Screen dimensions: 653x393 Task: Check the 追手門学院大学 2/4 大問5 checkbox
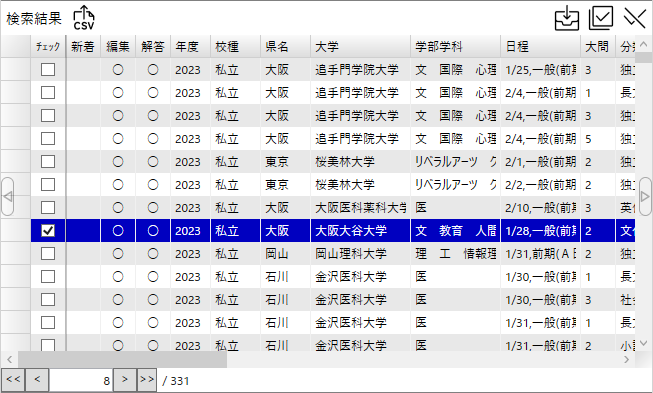coord(48,139)
